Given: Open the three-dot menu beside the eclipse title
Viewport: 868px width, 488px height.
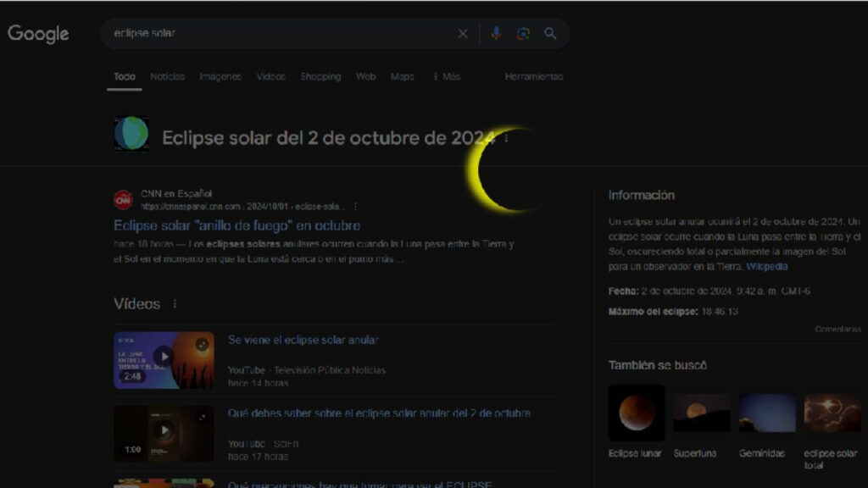Looking at the screenshot, I should pyautogui.click(x=506, y=137).
